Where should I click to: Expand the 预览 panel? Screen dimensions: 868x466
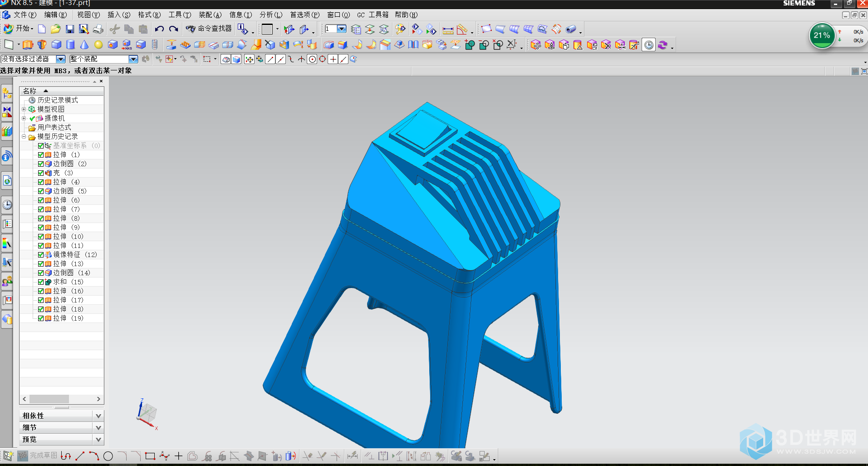(x=98, y=440)
